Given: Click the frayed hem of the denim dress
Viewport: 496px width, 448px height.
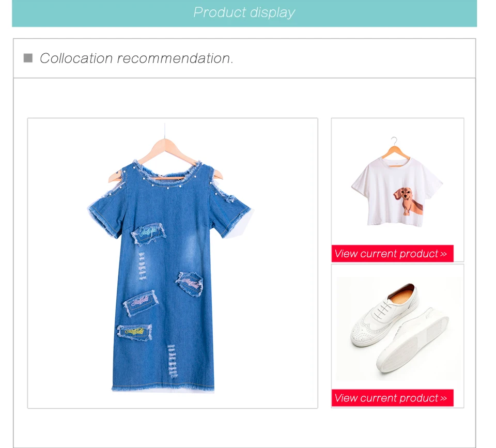Looking at the screenshot, I should pos(163,389).
